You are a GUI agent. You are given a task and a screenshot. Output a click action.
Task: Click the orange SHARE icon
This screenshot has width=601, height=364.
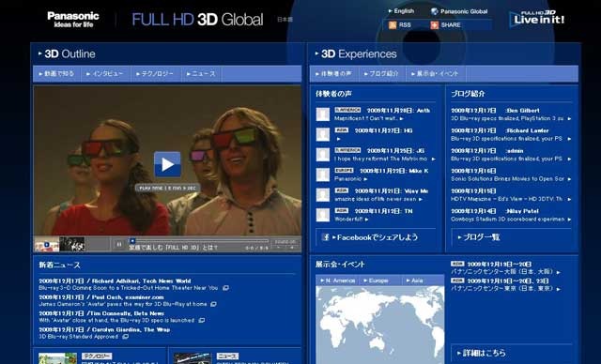point(434,25)
